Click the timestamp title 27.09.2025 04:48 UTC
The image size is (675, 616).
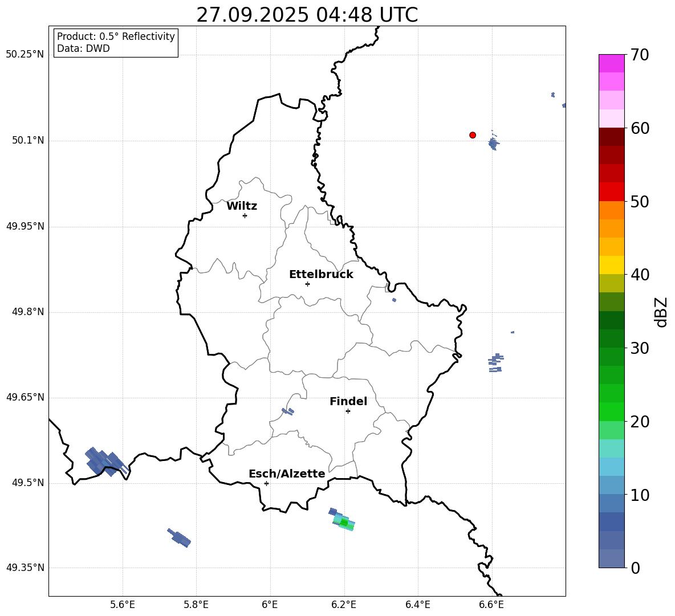[307, 15]
